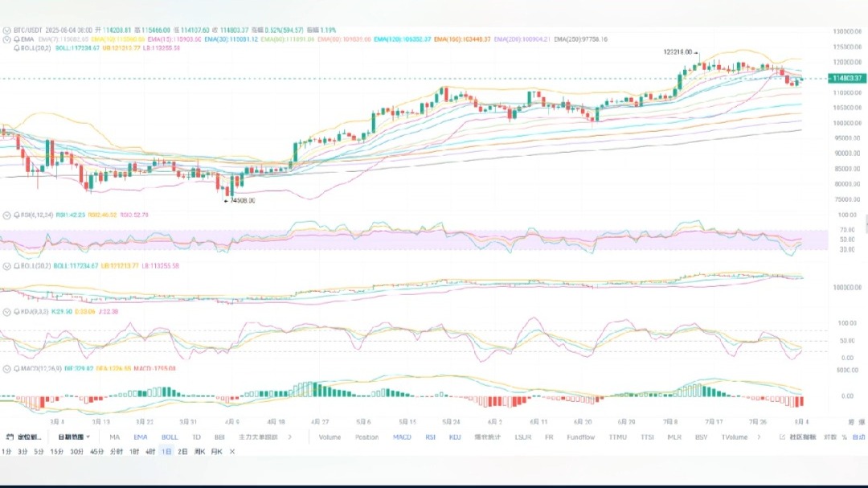Click the circle icon next to MACD(12,26,9)

(7, 368)
